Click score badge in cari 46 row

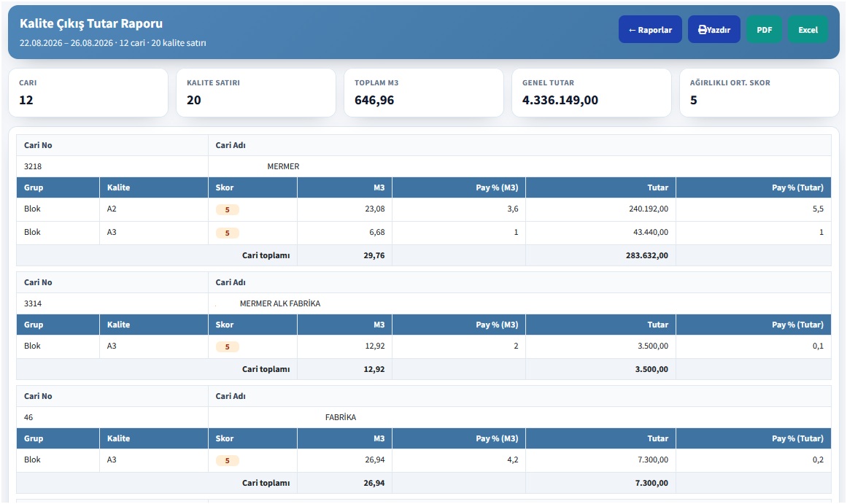click(228, 461)
